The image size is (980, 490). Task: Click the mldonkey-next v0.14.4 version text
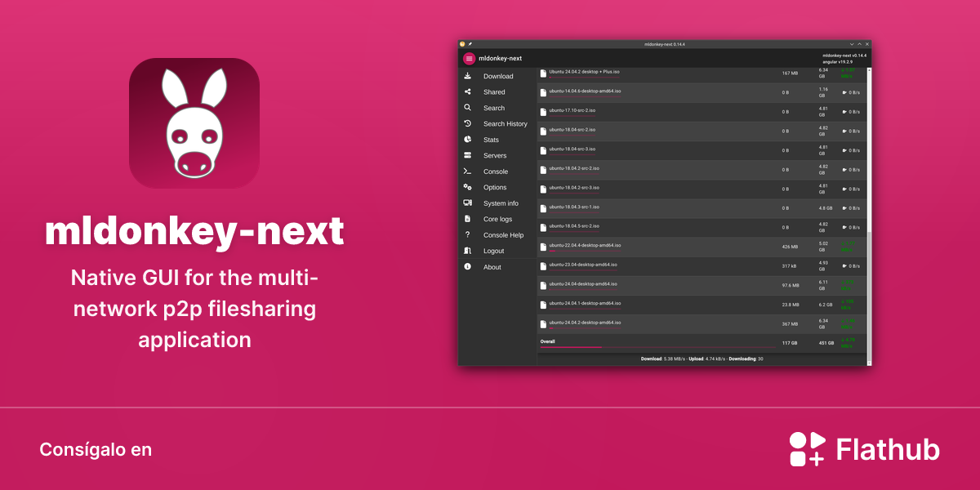click(x=844, y=55)
